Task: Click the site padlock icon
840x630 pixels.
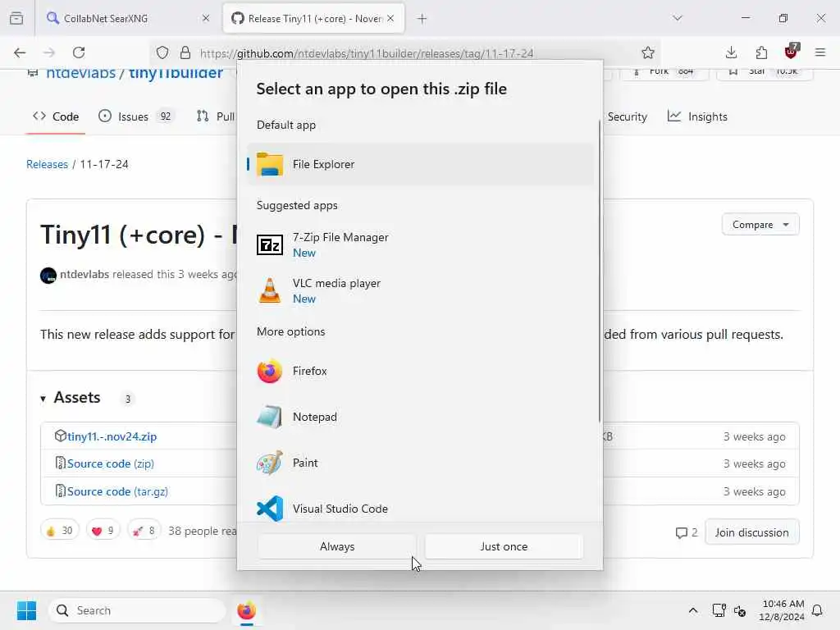Action: tap(185, 52)
